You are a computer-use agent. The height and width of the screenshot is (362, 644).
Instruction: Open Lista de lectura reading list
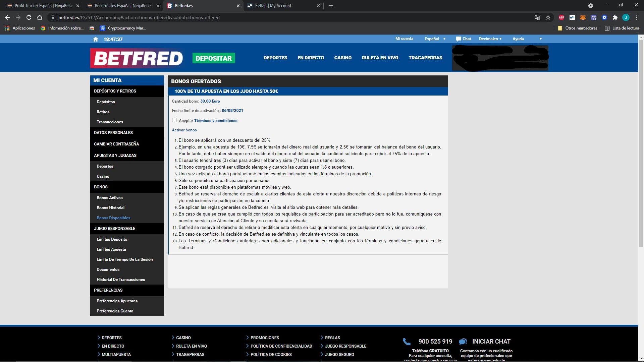click(x=622, y=28)
